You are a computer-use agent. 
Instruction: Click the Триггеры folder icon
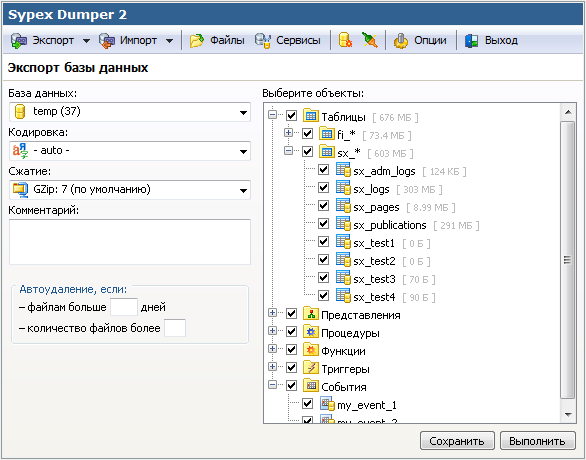pyautogui.click(x=311, y=368)
